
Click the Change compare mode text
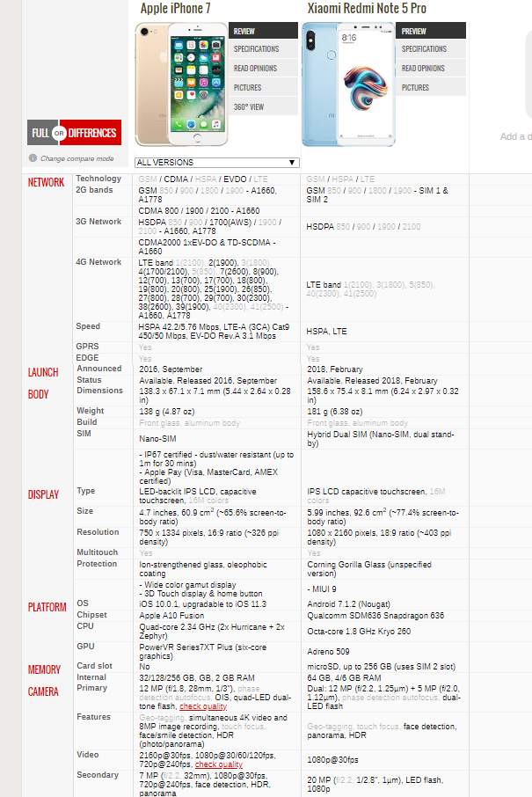[77, 158]
